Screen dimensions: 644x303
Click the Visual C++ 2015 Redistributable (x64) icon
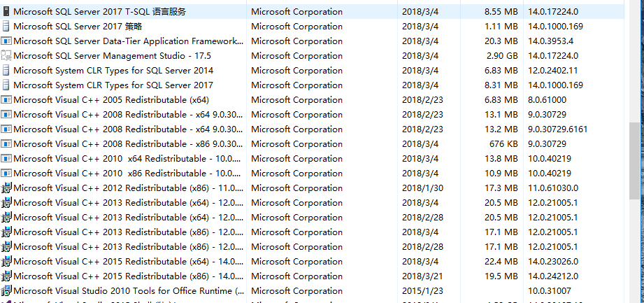(x=6, y=262)
